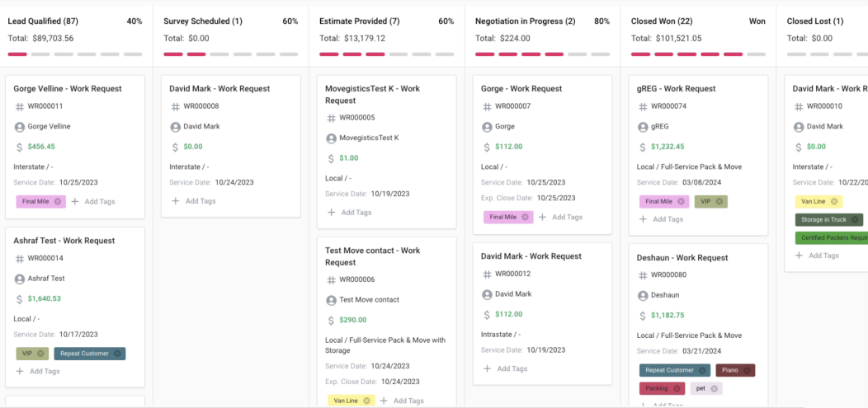Remove Repeat Customer tag on Ashraf Test card
Viewport: 868px width, 408px height.
117,354
